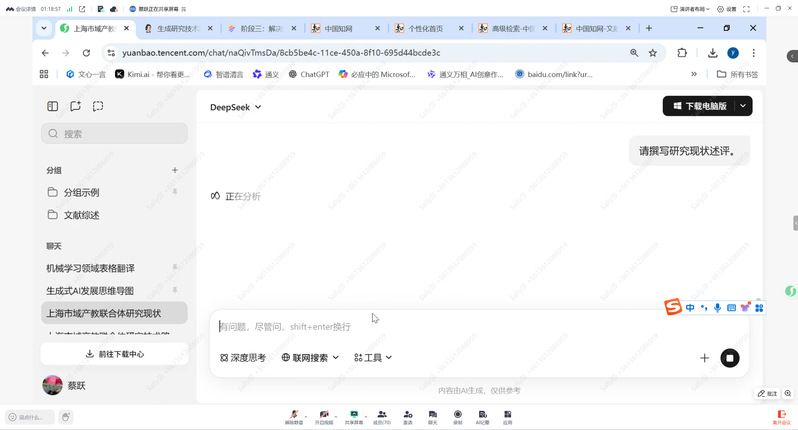Viewport: 798px width, 430px height.
Task: Open the DeepSeek model dropdown
Action: point(235,107)
